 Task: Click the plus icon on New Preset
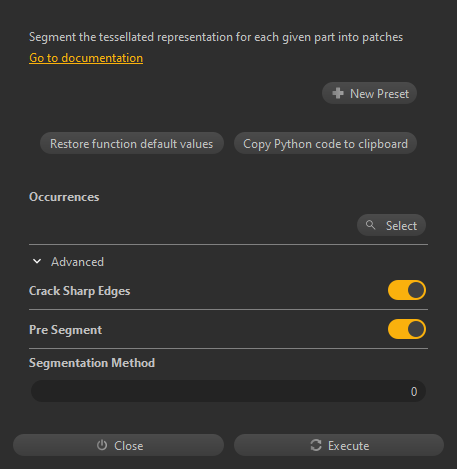coord(338,93)
